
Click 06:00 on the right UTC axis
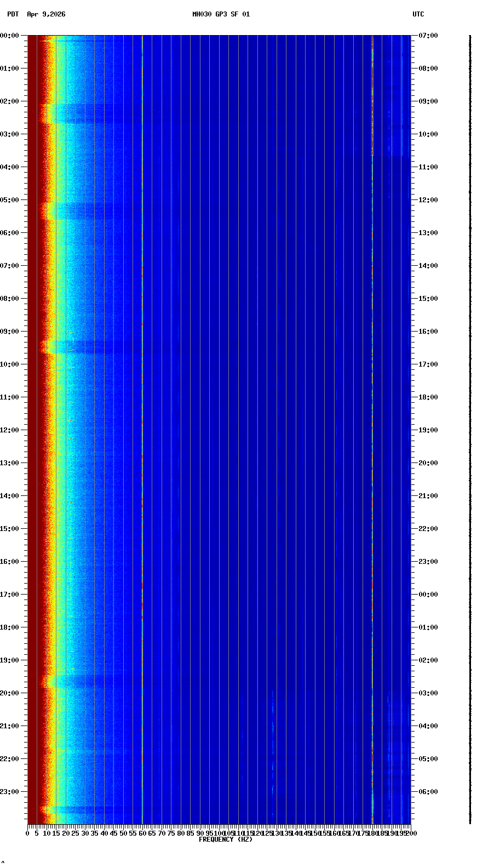(428, 792)
